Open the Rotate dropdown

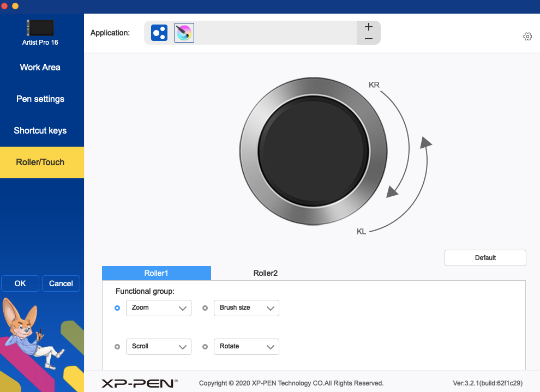point(246,347)
